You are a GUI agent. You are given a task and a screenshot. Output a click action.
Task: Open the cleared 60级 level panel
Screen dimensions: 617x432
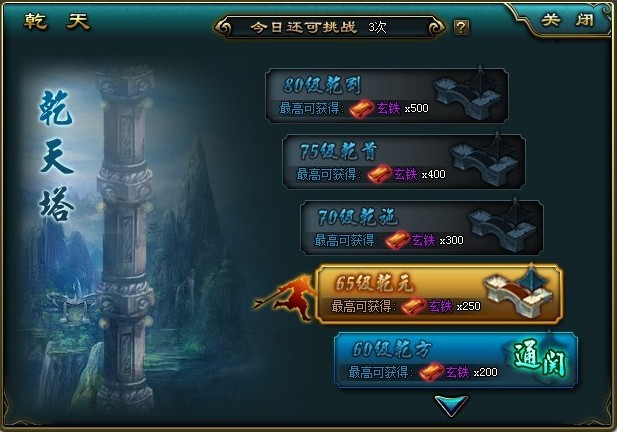coord(456,360)
